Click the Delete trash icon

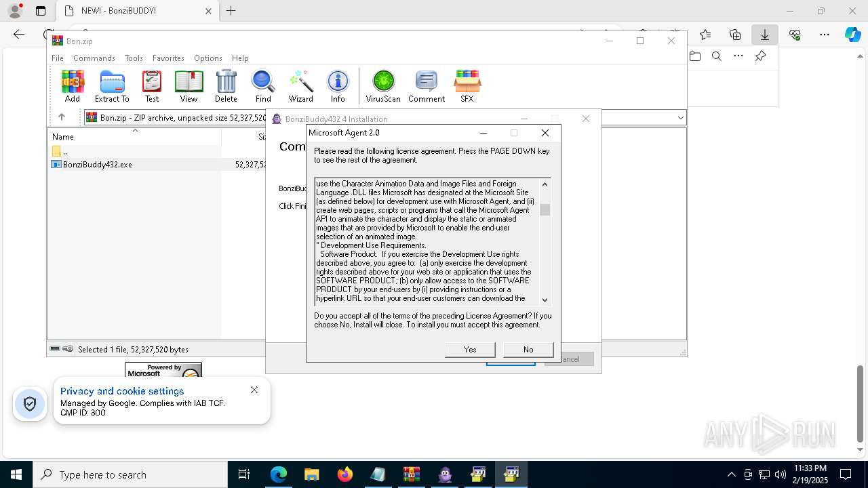click(x=226, y=86)
